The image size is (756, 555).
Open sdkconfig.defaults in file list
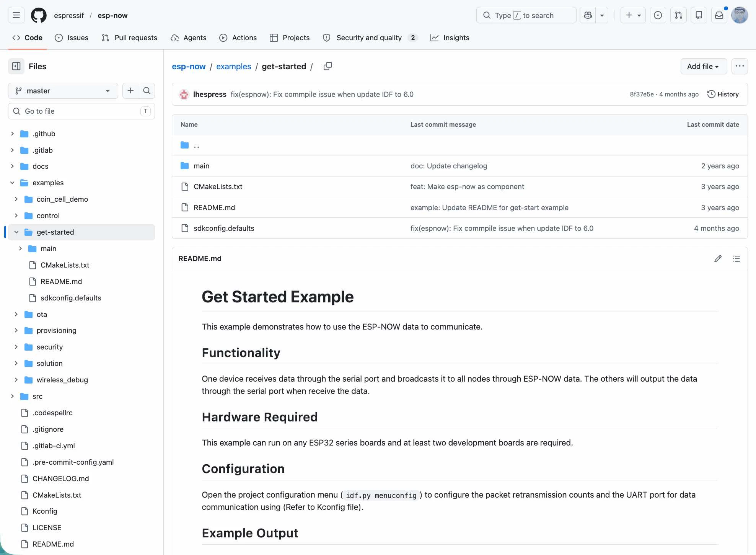pyautogui.click(x=224, y=228)
